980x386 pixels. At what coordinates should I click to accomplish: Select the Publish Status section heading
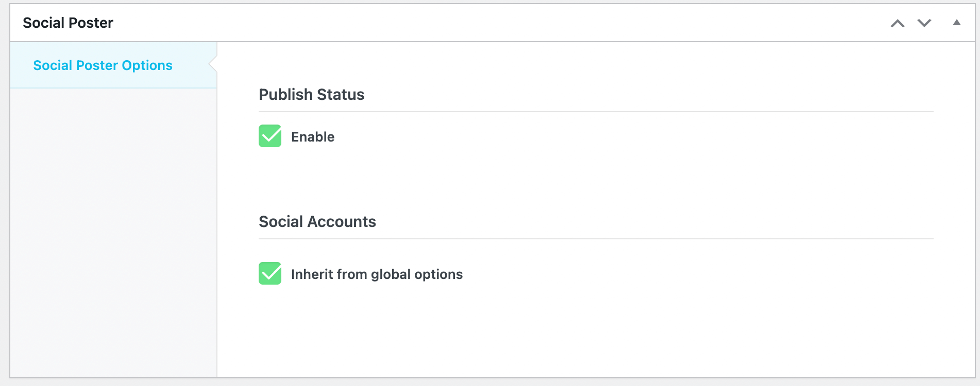coord(311,95)
